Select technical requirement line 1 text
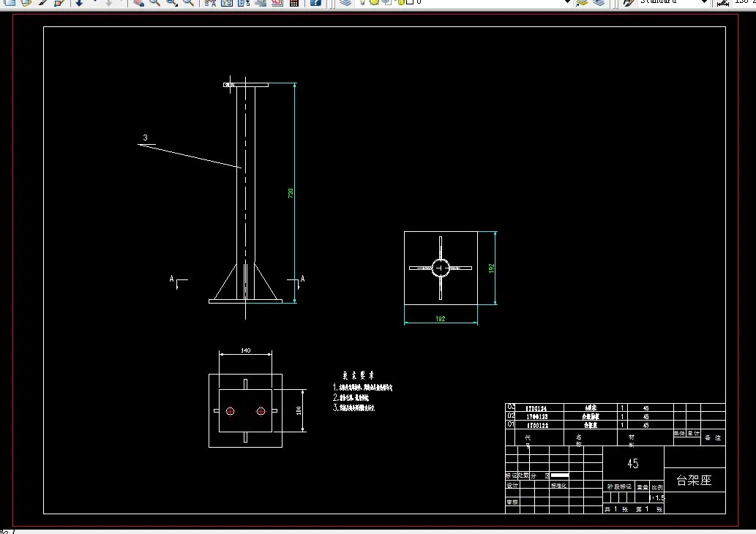The width and height of the screenshot is (756, 534). (x=362, y=388)
